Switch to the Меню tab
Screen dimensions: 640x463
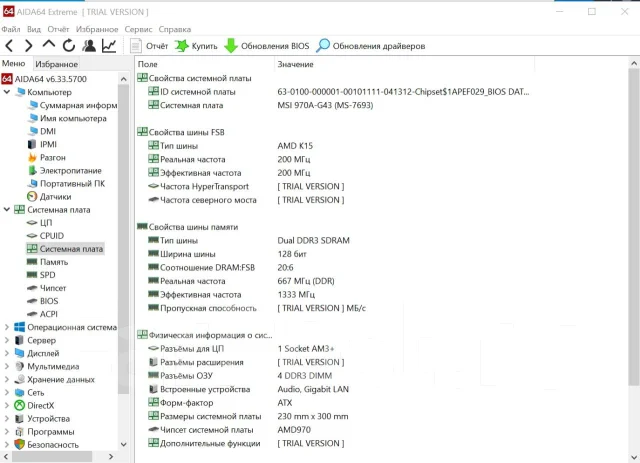13,64
